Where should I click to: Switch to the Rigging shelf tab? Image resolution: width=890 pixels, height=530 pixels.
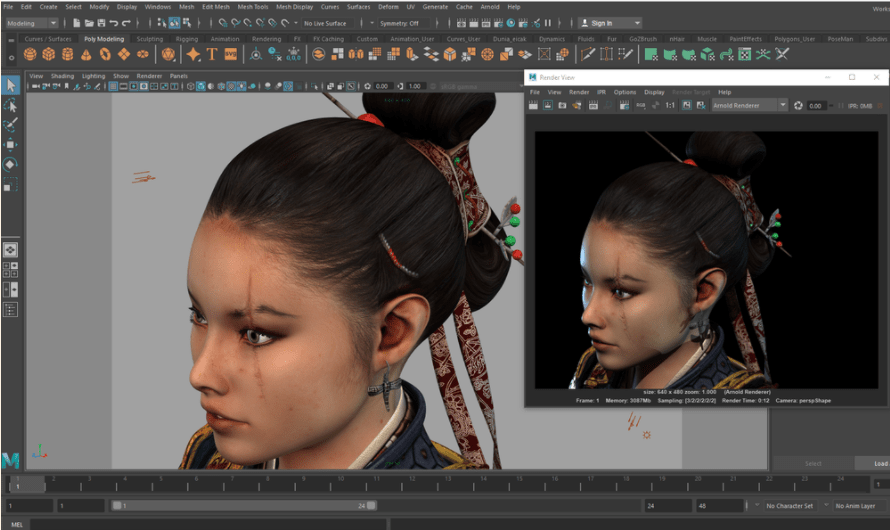click(x=187, y=39)
